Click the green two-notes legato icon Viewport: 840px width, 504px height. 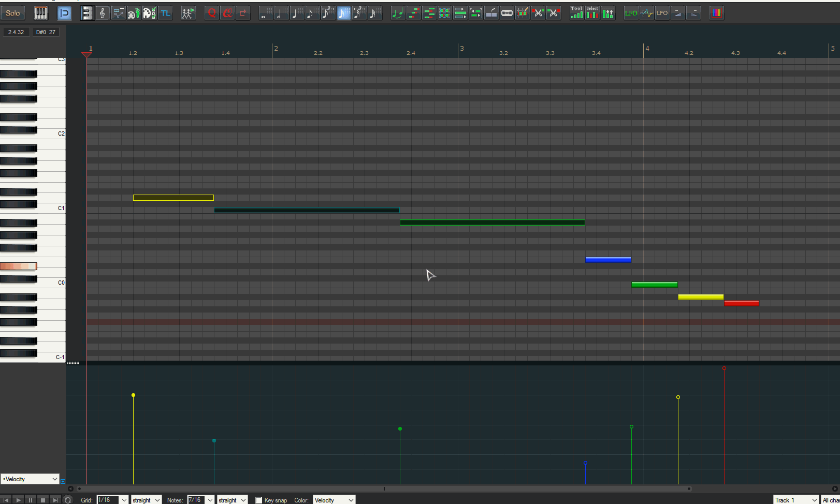398,13
